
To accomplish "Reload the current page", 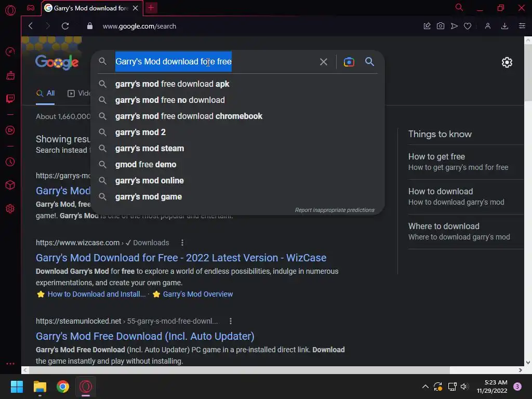I will (65, 26).
